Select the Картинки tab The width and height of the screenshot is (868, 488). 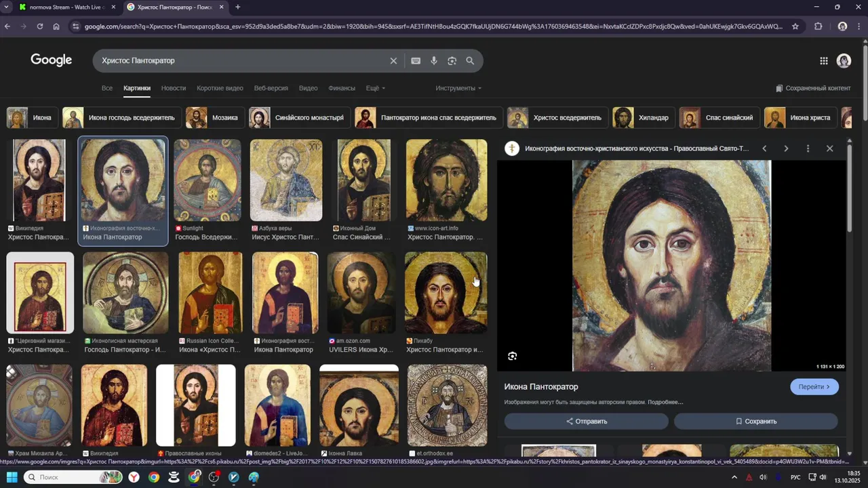tap(137, 88)
